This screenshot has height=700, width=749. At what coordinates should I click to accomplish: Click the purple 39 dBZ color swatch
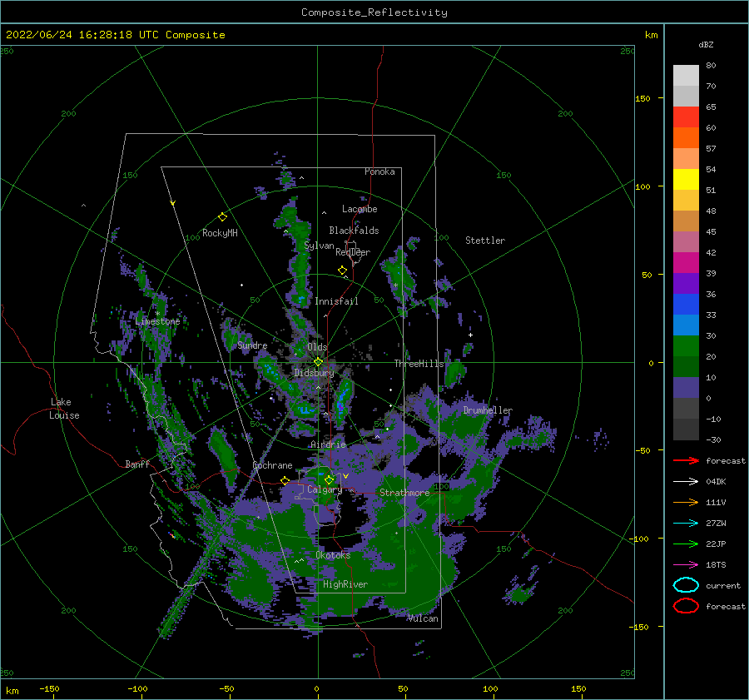[686, 283]
